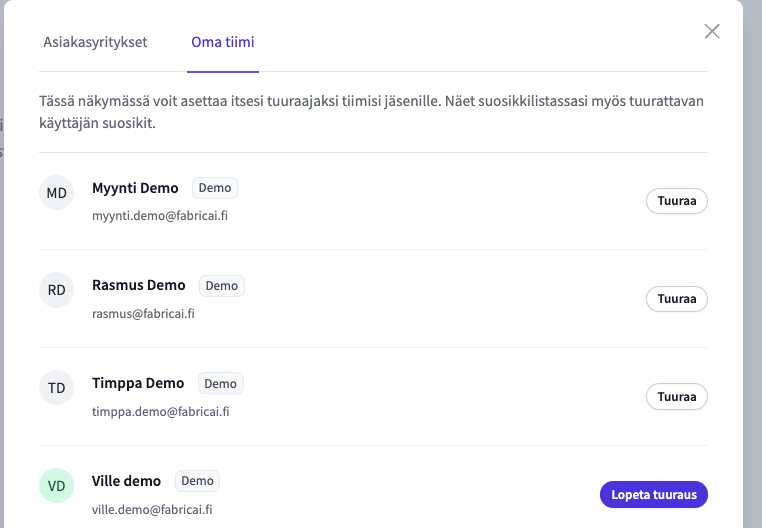
Task: Click the Demo badge next to Timppa Demo
Action: pyautogui.click(x=221, y=384)
